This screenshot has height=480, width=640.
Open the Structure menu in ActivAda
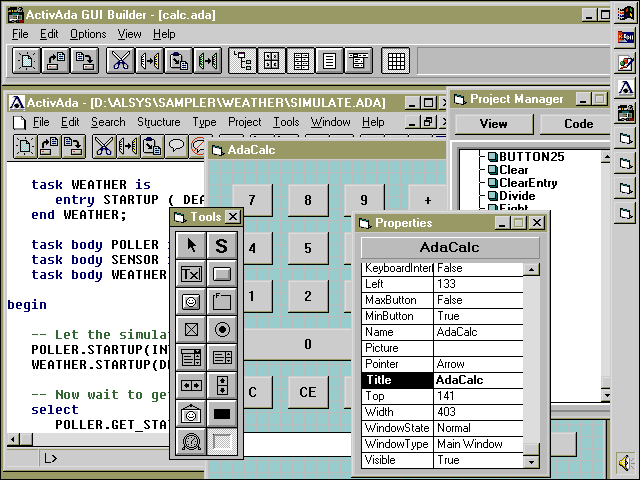tap(158, 122)
